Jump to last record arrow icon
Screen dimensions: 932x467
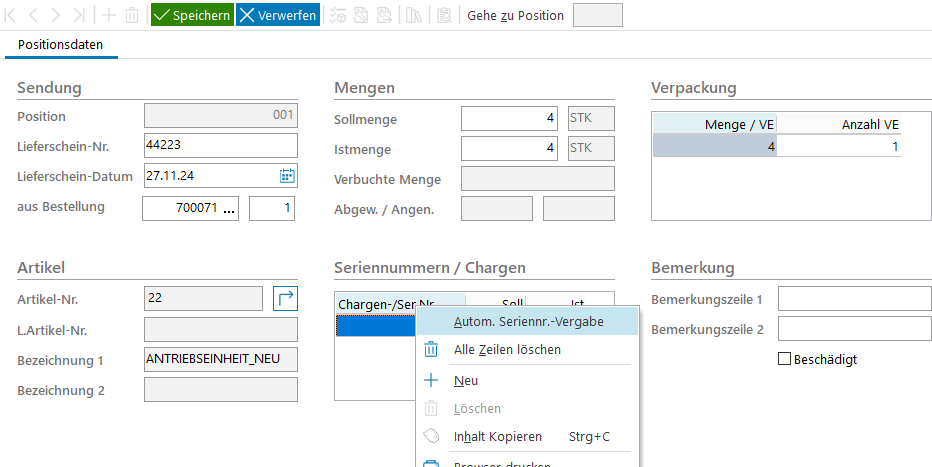coord(78,15)
